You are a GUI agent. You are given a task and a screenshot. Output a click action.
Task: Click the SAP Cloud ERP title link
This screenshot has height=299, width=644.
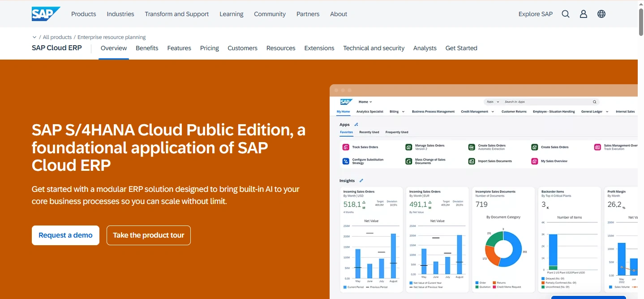coord(57,48)
